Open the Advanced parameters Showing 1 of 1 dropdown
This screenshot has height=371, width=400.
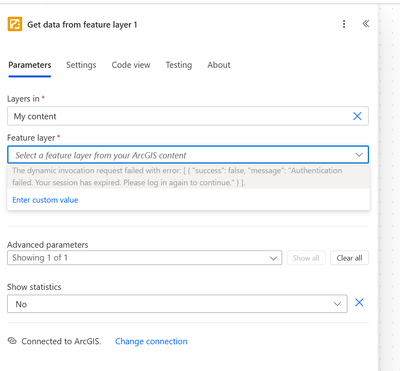pos(144,258)
